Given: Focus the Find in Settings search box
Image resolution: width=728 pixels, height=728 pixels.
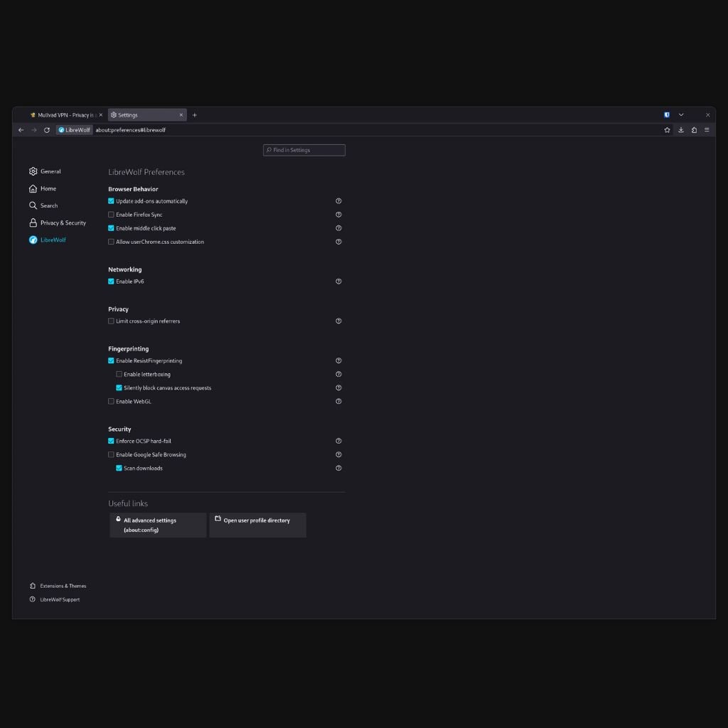Looking at the screenshot, I should [x=304, y=150].
